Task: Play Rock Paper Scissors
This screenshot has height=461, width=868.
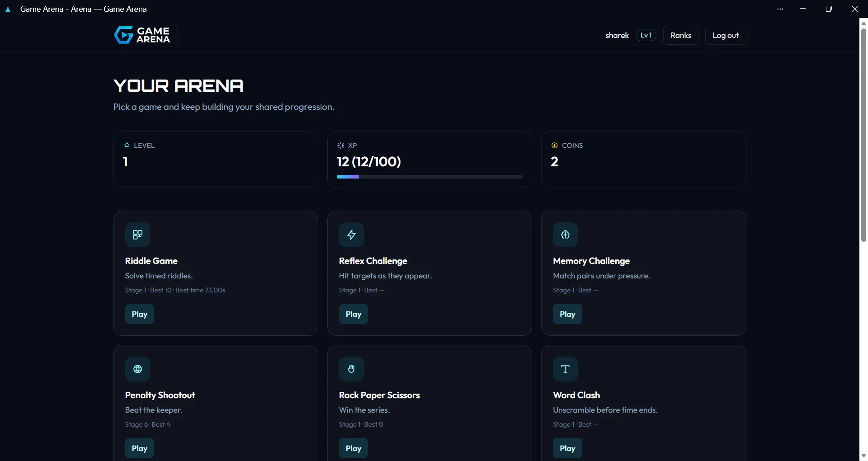Action: [x=353, y=448]
